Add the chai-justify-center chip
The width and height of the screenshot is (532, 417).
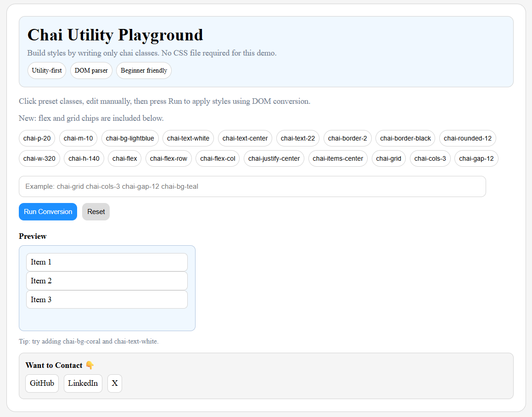pos(274,158)
